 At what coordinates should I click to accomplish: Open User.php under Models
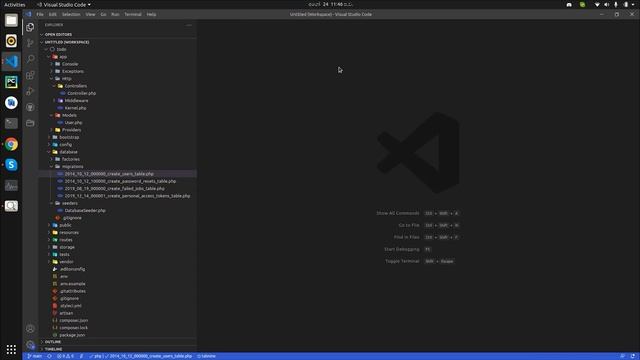pyautogui.click(x=73, y=122)
